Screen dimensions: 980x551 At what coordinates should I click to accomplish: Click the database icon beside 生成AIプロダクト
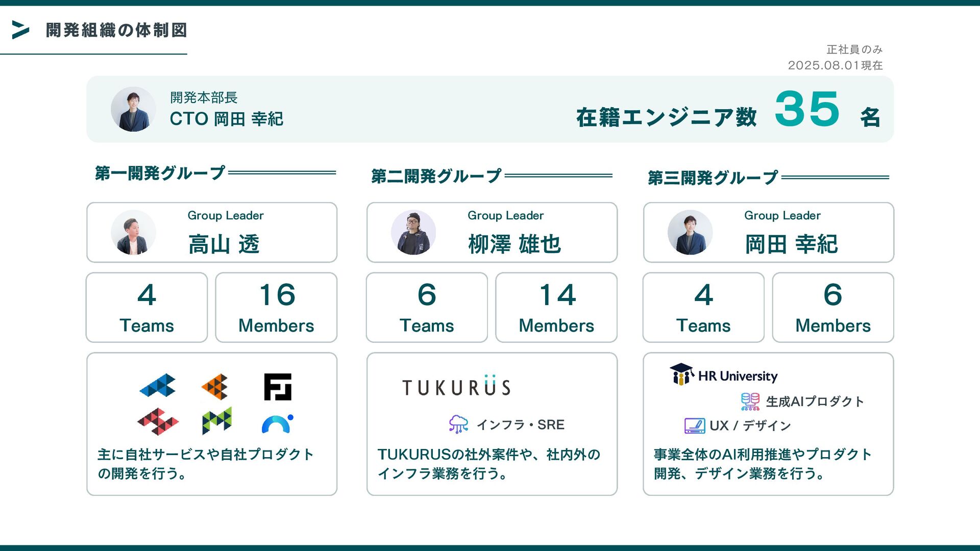click(750, 402)
